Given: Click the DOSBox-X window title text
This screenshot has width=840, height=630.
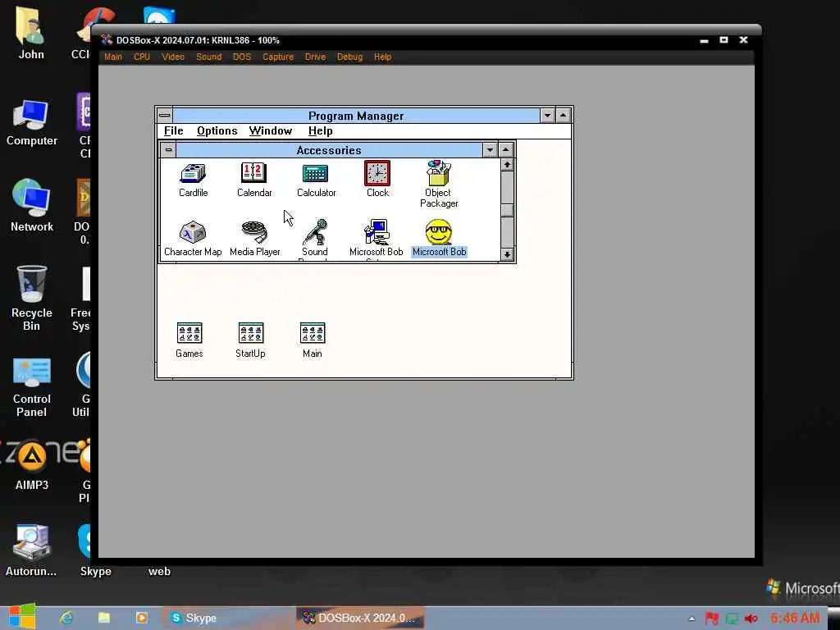Looking at the screenshot, I should click(x=198, y=40).
